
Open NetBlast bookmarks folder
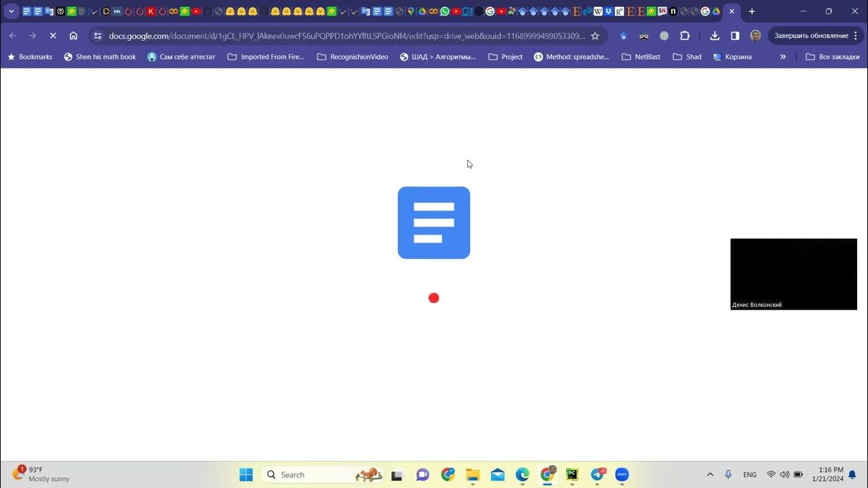pos(641,57)
